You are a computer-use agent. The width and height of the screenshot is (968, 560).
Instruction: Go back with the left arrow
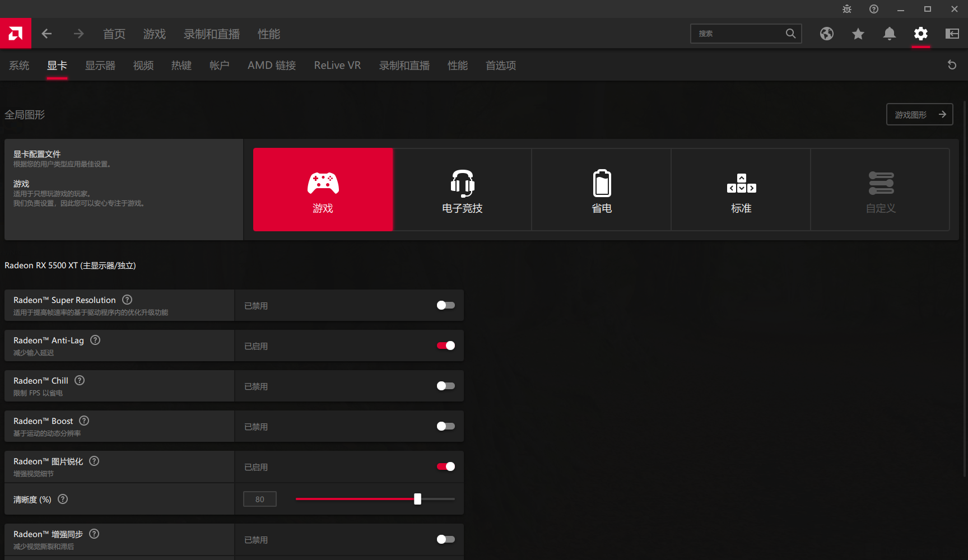tap(46, 34)
